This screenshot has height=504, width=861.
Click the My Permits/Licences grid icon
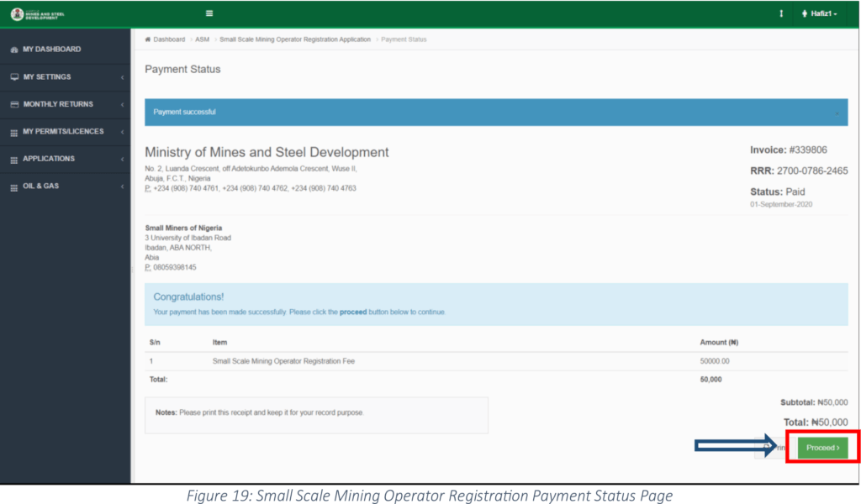click(13, 133)
